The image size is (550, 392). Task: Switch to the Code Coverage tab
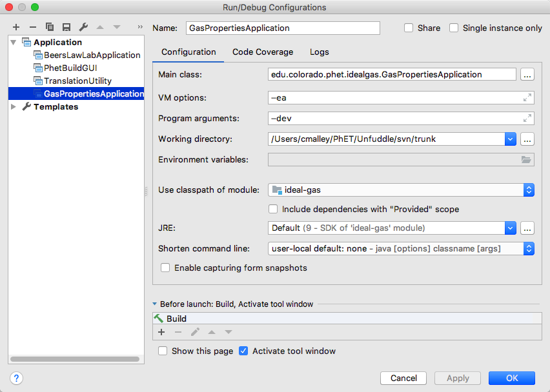click(262, 52)
